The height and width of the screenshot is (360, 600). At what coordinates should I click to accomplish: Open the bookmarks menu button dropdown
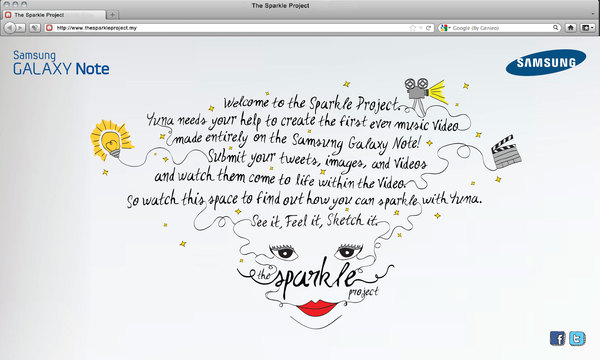[587, 28]
